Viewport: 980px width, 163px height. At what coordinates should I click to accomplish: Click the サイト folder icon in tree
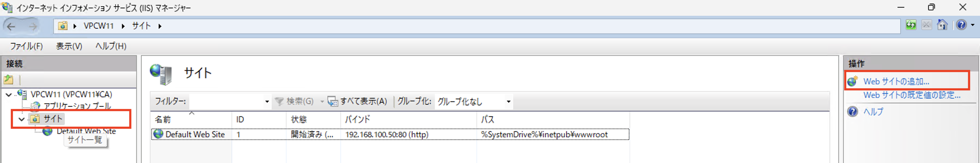click(x=35, y=119)
